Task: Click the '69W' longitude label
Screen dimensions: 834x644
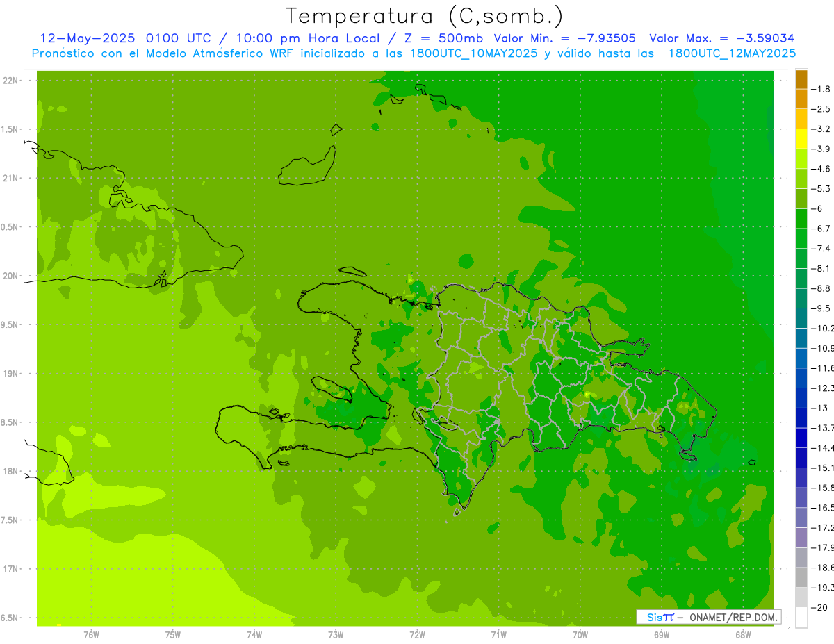Action: [662, 634]
